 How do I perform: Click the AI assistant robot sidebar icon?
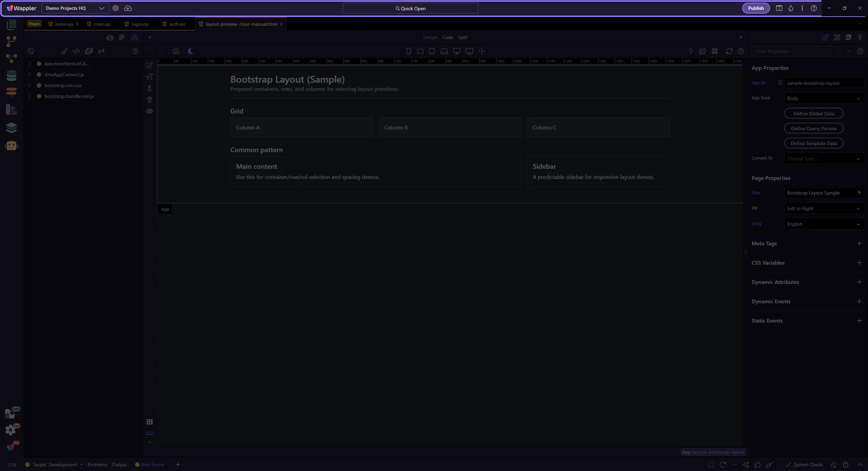pos(12,145)
